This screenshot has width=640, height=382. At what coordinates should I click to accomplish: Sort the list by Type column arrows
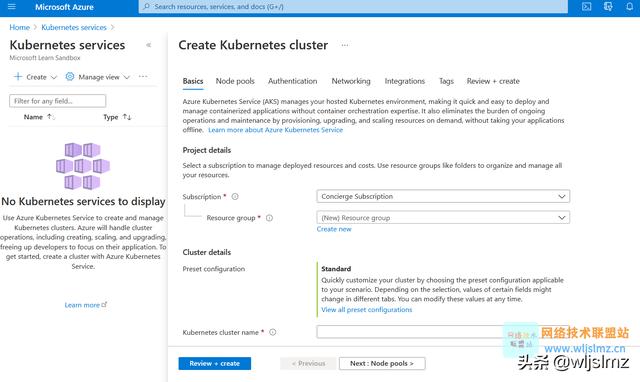click(x=127, y=117)
